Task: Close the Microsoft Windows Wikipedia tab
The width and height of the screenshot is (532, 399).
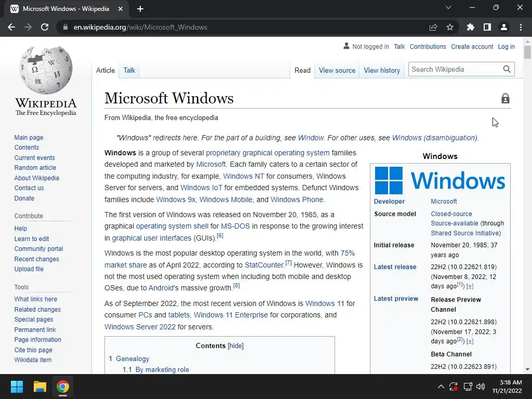Action: (121, 9)
